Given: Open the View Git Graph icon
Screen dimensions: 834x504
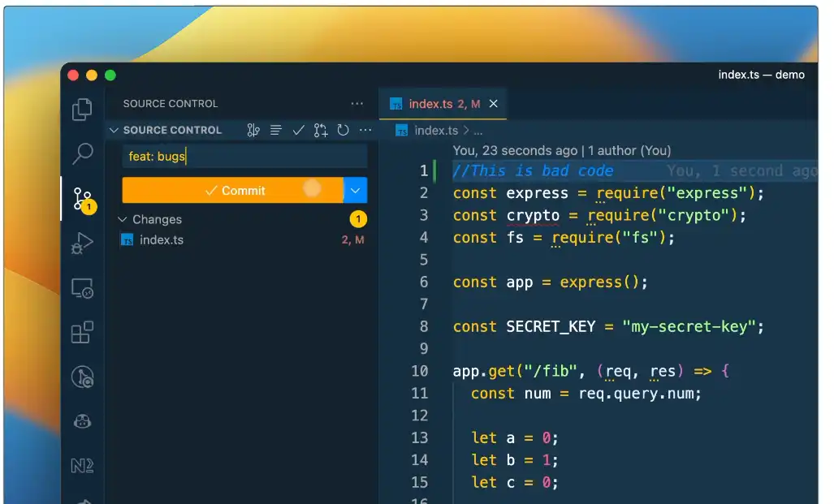Looking at the screenshot, I should [253, 130].
